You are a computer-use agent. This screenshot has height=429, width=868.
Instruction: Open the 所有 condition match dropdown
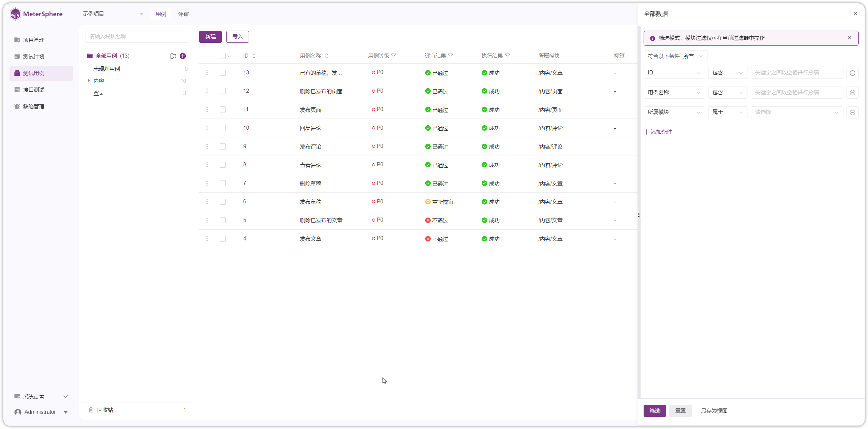[693, 56]
